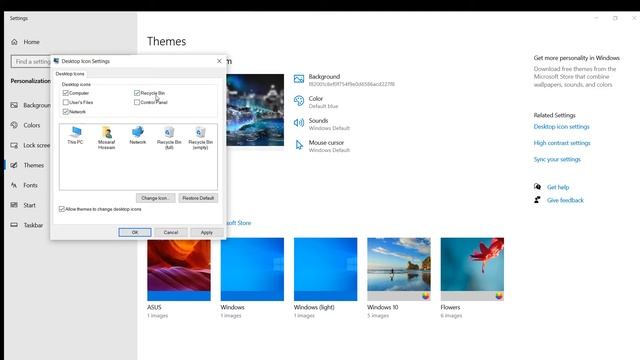Click the Flowers theme color wheel badge
Image resolution: width=640 pixels, height=360 pixels.
click(499, 296)
